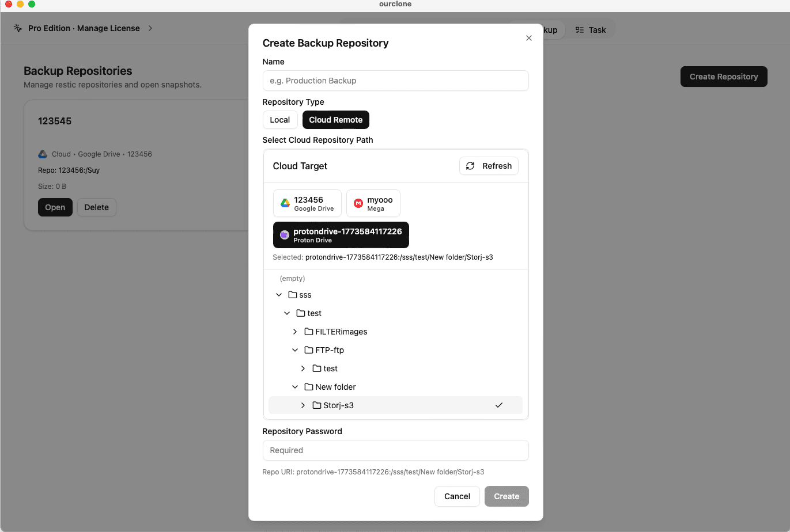Click the Google Drive icon on the 123456 chip

coord(285,203)
